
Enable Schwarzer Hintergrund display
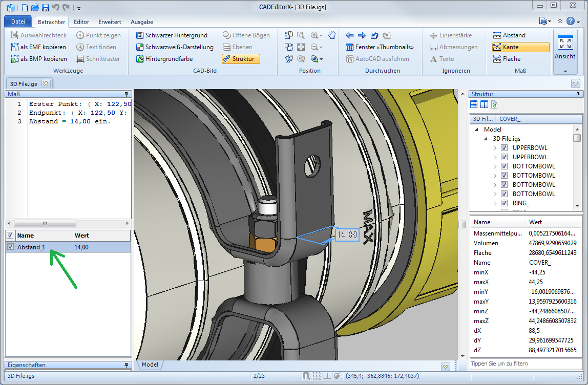(172, 35)
